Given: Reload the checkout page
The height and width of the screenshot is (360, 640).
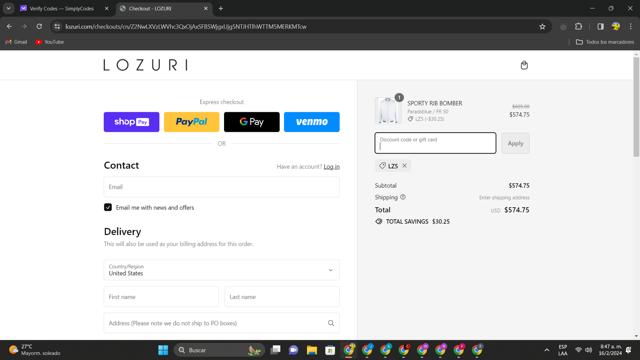Looking at the screenshot, I should pyautogui.click(x=39, y=27).
